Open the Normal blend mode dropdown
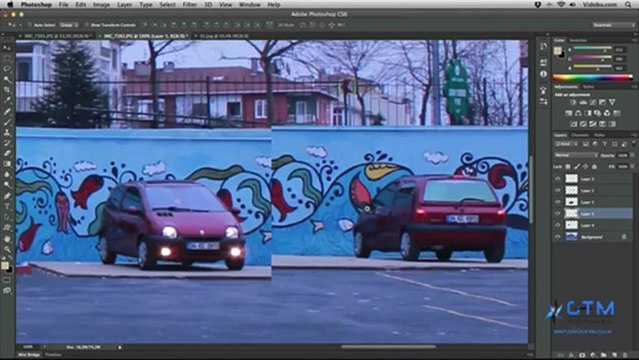The width and height of the screenshot is (639, 360). point(576,155)
